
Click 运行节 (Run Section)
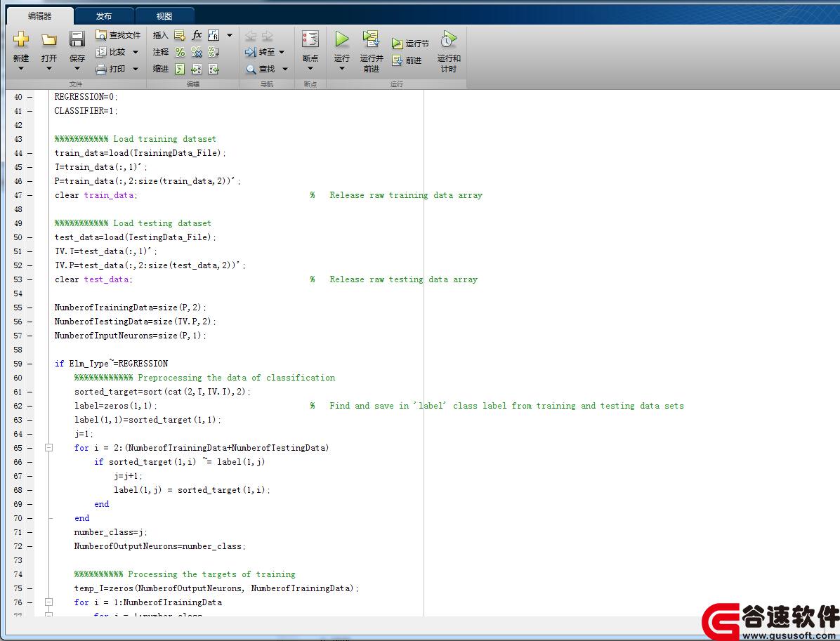point(410,44)
